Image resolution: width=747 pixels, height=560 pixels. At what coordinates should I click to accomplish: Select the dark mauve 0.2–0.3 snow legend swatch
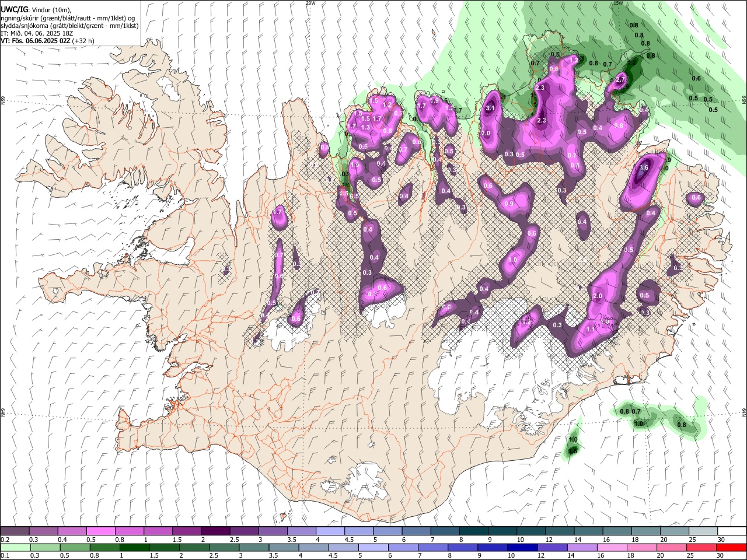(15, 531)
